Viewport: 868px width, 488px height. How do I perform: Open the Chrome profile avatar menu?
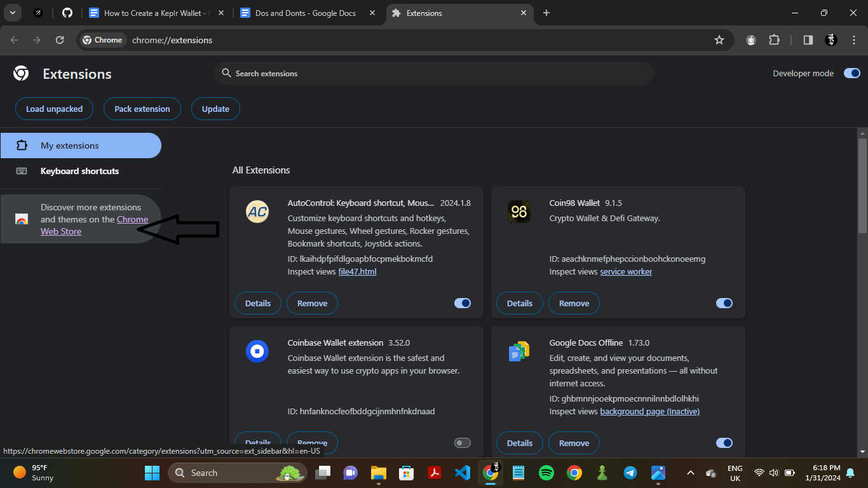tap(831, 40)
